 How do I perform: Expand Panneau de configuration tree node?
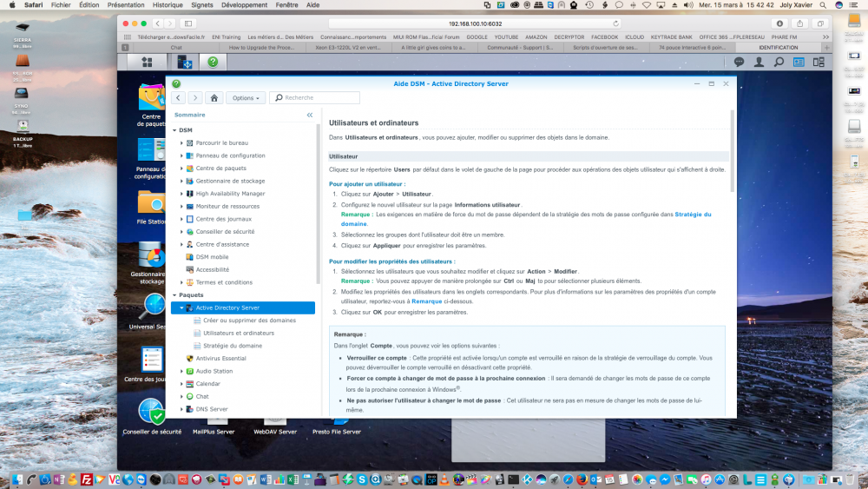pyautogui.click(x=181, y=155)
